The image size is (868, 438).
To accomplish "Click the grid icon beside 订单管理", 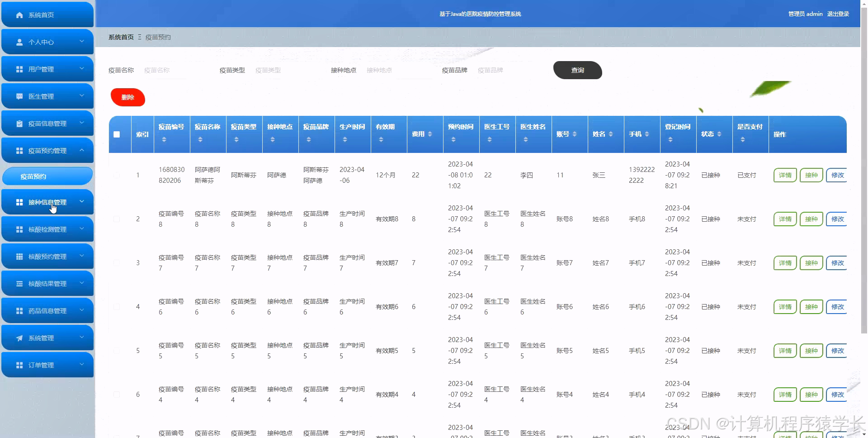I will coord(19,365).
